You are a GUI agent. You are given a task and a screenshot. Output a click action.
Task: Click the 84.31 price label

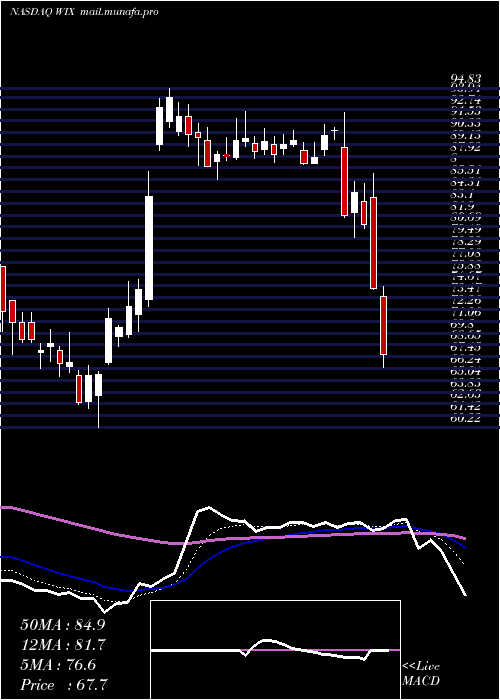465,182
